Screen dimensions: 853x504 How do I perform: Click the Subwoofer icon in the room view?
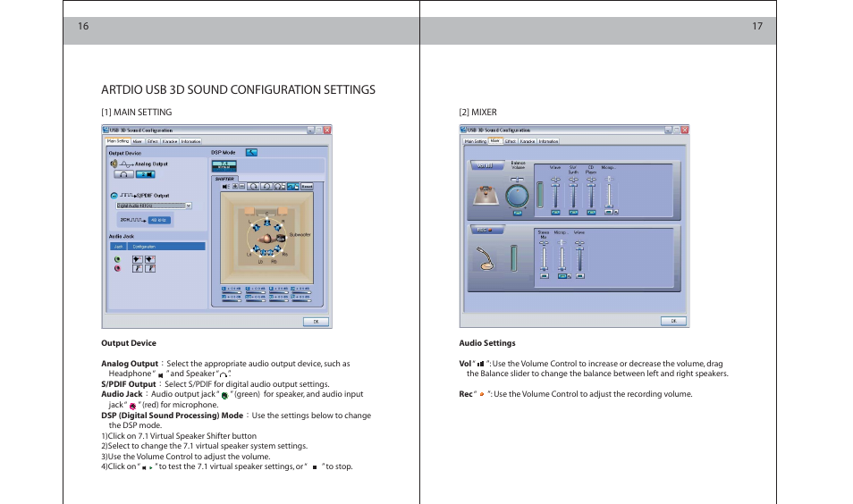[x=281, y=238]
